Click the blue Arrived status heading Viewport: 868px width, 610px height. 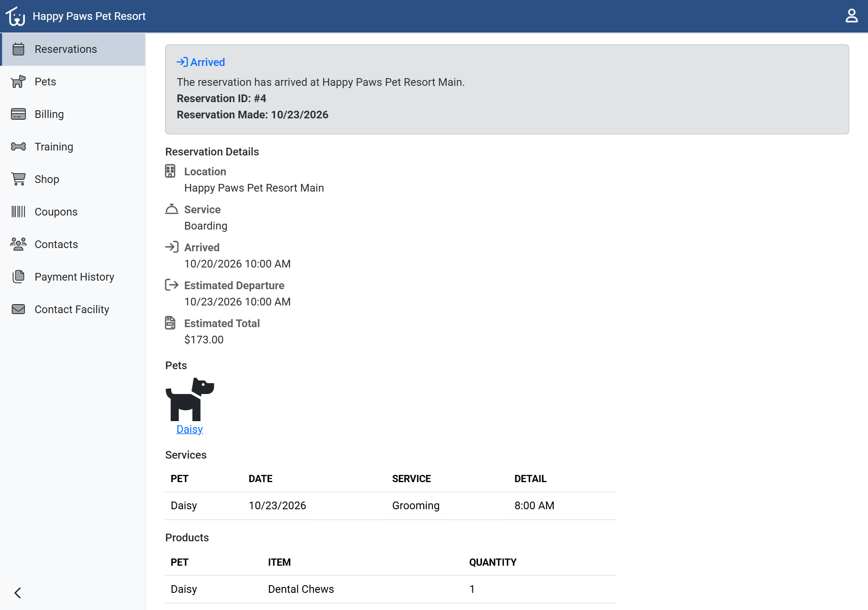click(x=208, y=62)
